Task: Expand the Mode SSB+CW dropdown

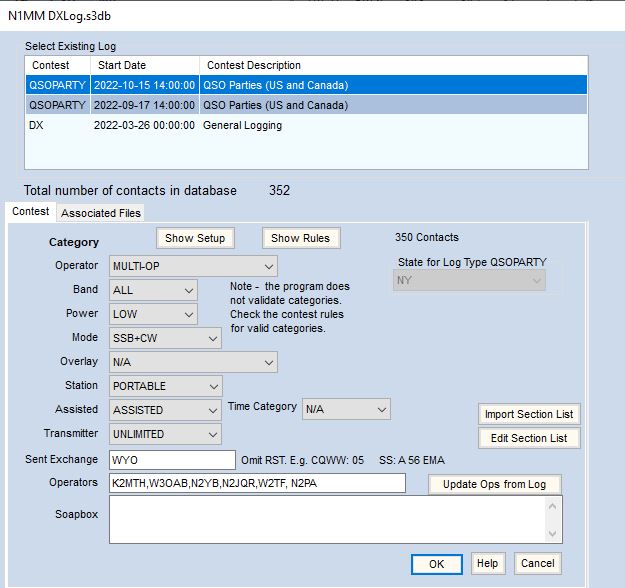Action: [165, 338]
